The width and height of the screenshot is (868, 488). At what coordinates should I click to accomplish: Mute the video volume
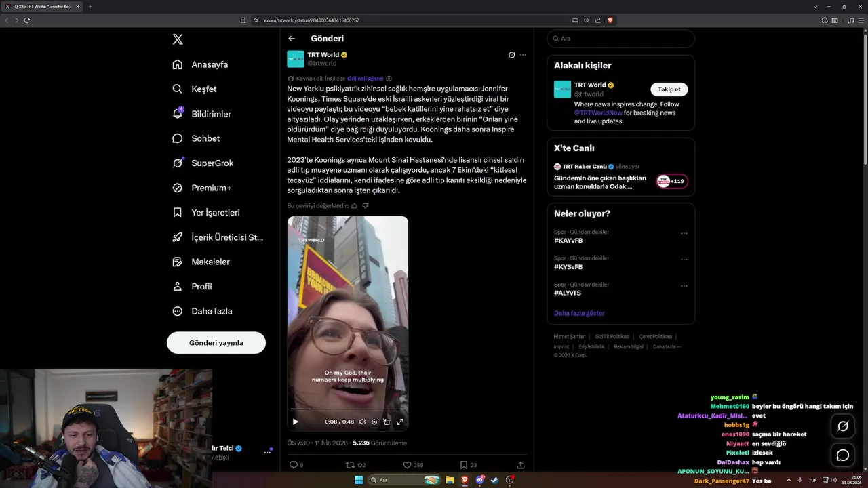coord(362,422)
